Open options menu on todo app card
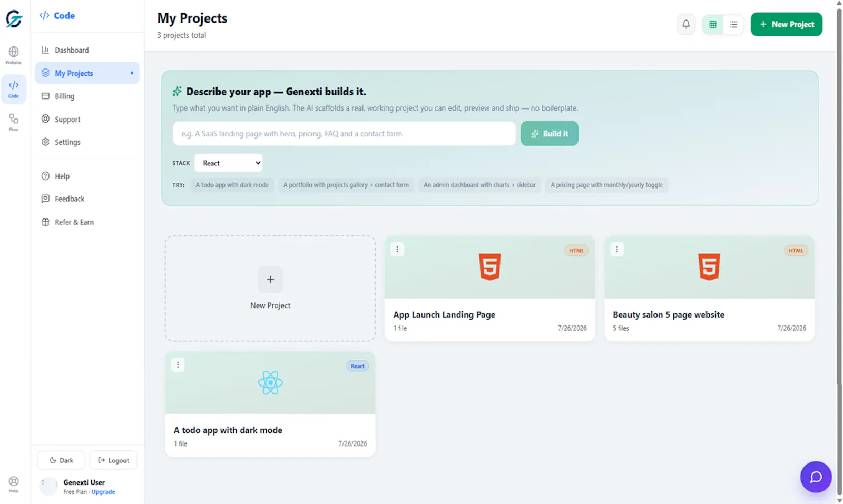Screen dimensions: 843x504 pyautogui.click(x=178, y=364)
